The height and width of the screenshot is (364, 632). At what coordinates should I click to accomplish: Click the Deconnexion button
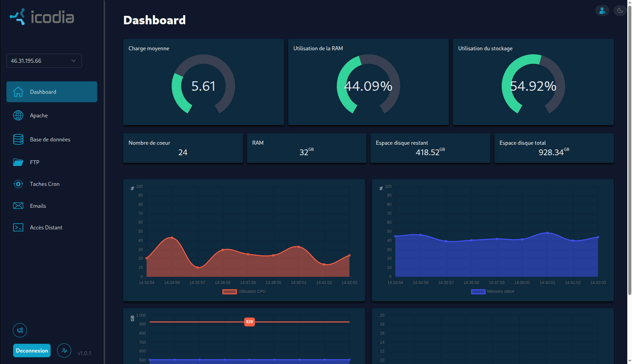pyautogui.click(x=32, y=351)
